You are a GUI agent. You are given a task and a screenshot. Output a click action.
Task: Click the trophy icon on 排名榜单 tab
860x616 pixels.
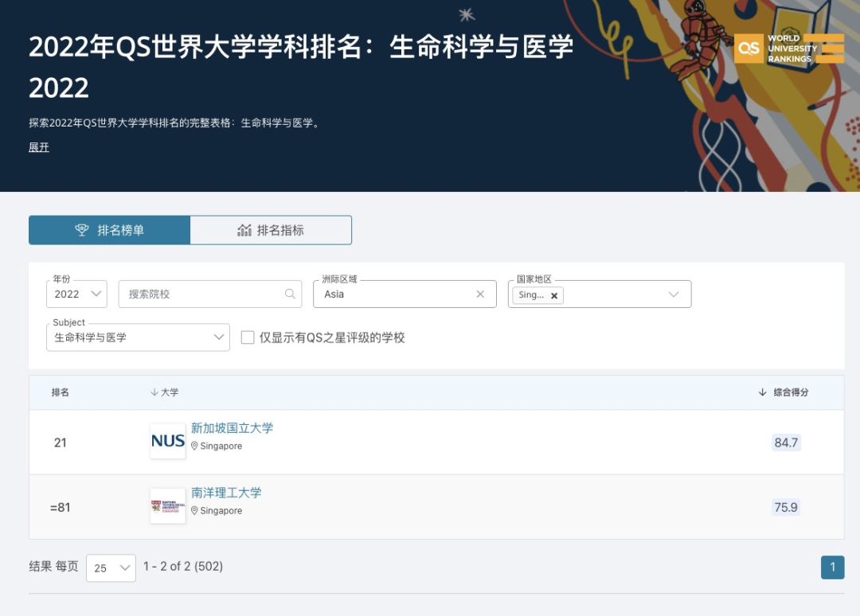pos(82,230)
